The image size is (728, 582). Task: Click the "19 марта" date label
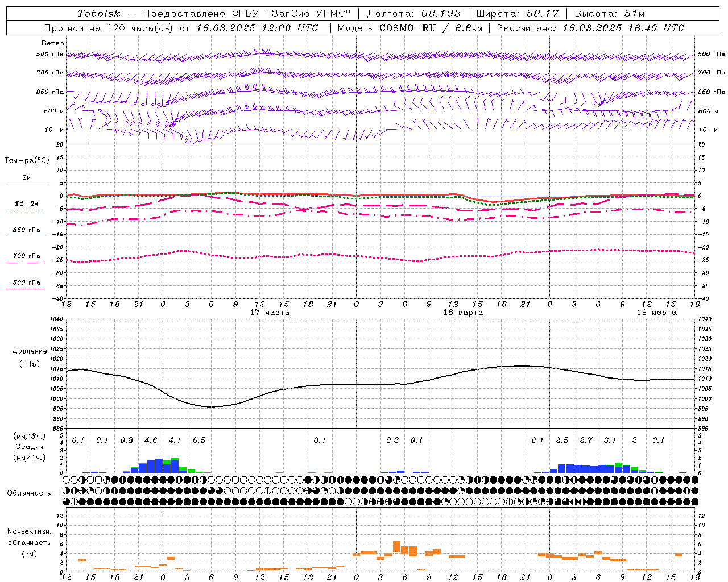pyautogui.click(x=656, y=313)
